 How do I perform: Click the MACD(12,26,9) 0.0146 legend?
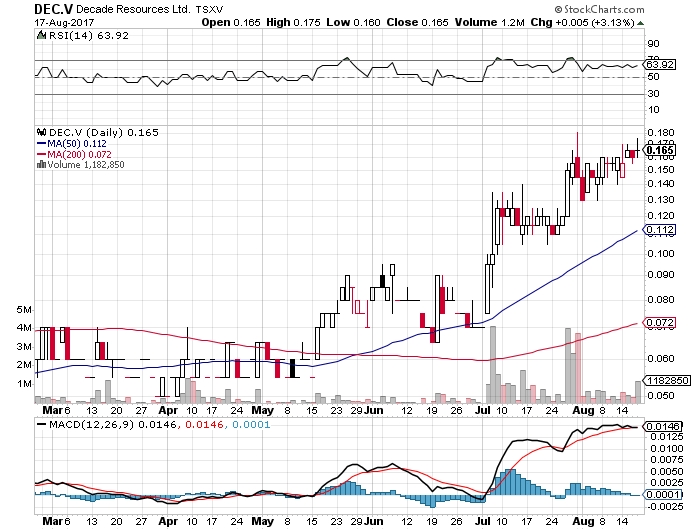tap(112, 425)
